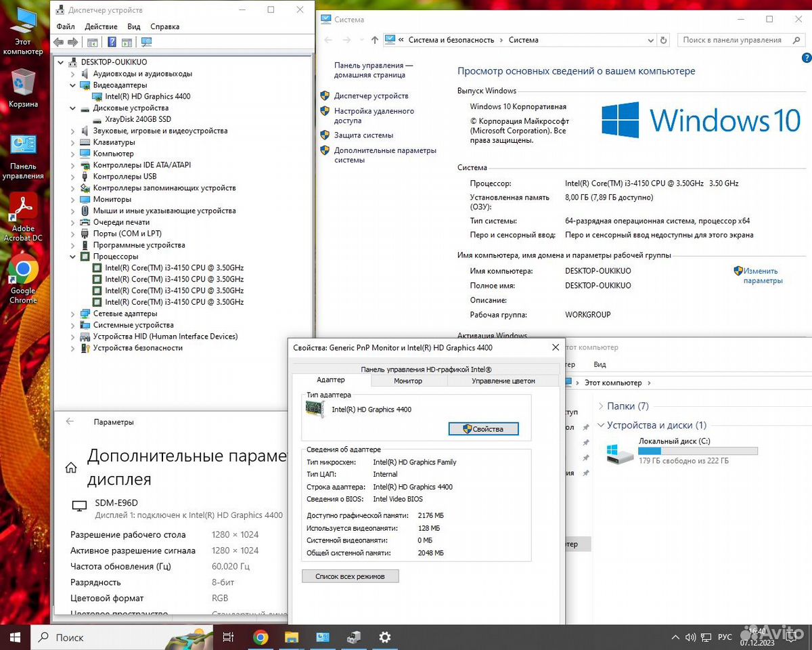Collapse the Папки (7) group in Explorer

point(601,406)
